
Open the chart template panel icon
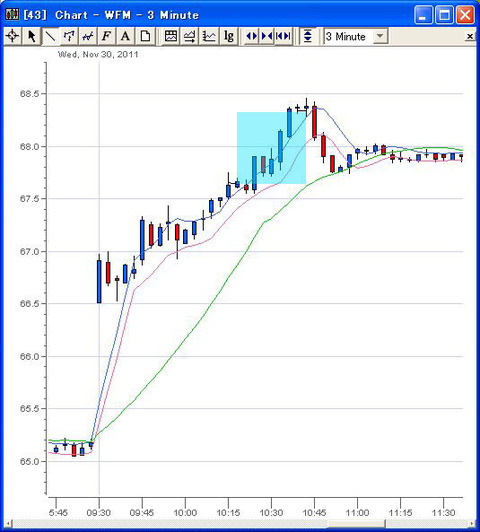tap(171, 36)
